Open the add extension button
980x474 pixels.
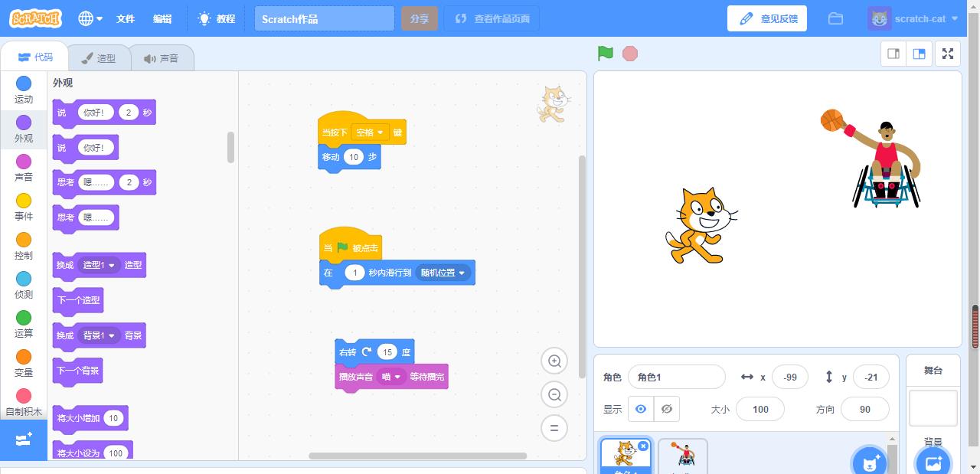pos(24,440)
